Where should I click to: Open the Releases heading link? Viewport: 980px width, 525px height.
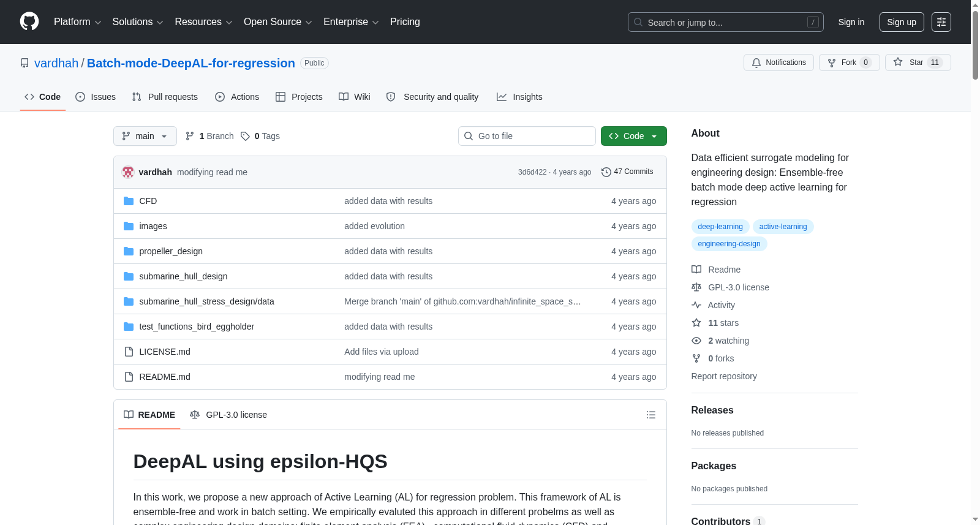click(712, 410)
